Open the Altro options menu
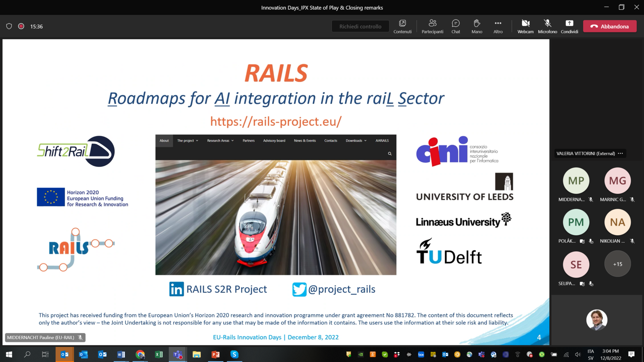Viewport: 644px width, 362px height. pyautogui.click(x=498, y=23)
